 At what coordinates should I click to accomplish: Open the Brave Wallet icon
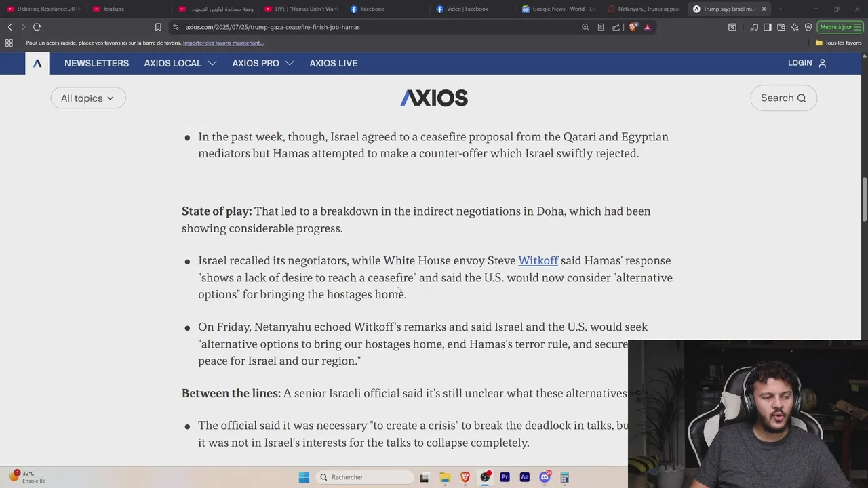(x=781, y=27)
